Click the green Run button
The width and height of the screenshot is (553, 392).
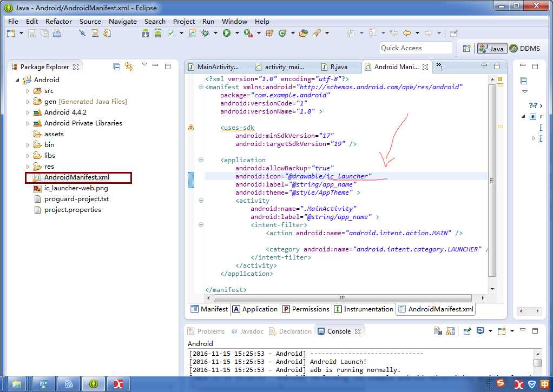(227, 34)
